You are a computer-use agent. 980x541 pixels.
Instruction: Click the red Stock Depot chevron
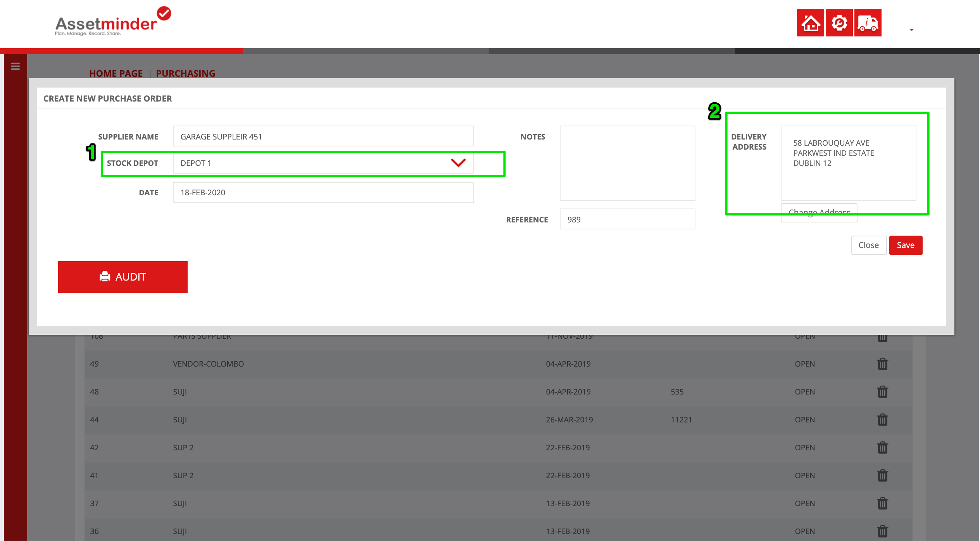(x=458, y=163)
